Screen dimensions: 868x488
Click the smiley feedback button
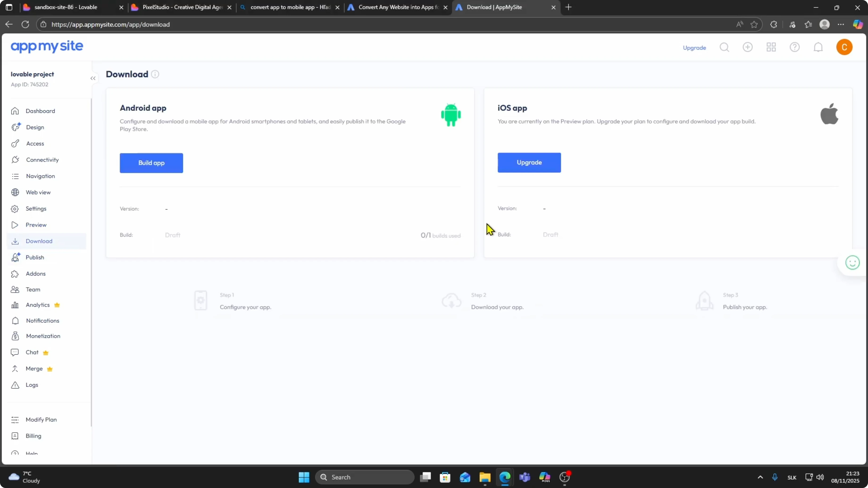click(x=852, y=263)
